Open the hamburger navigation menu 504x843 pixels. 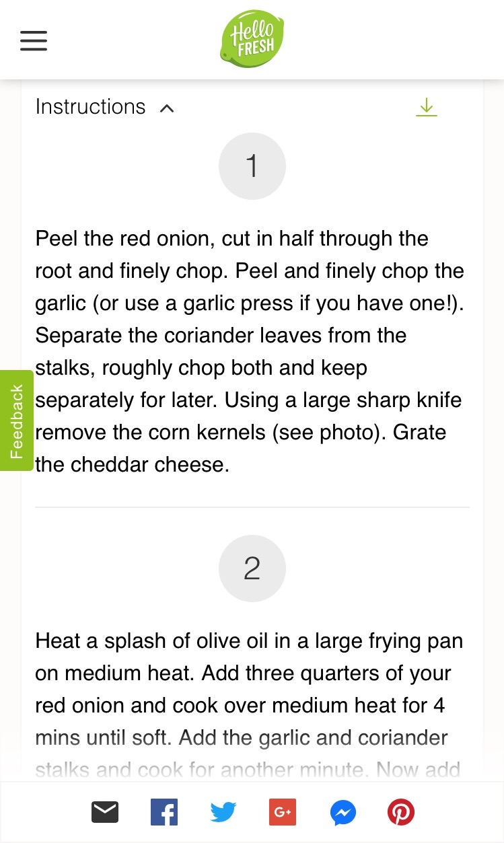pyautogui.click(x=34, y=40)
